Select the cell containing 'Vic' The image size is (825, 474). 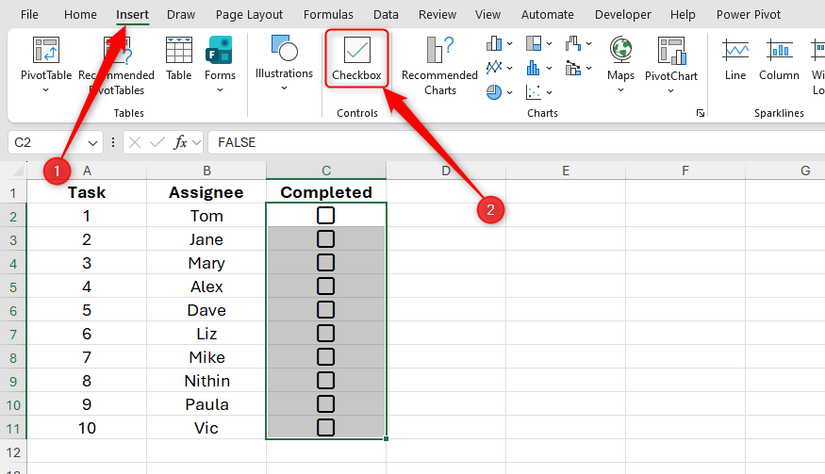pyautogui.click(x=206, y=428)
